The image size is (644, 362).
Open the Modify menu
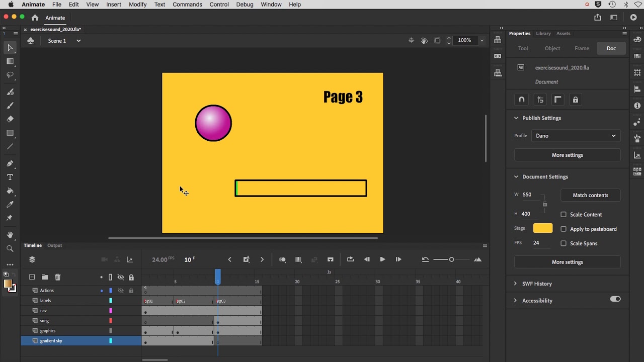click(137, 5)
